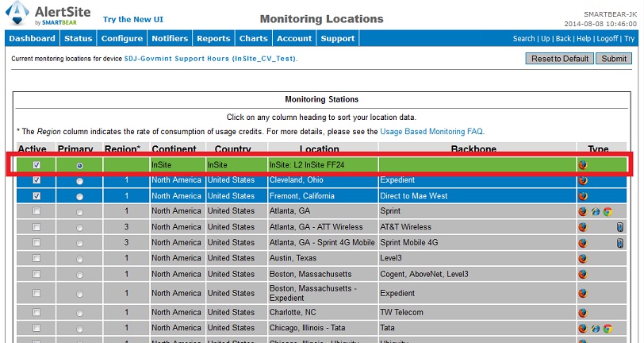Sort table by Type column heading
Screen dimensions: 644x343
[x=598, y=149]
